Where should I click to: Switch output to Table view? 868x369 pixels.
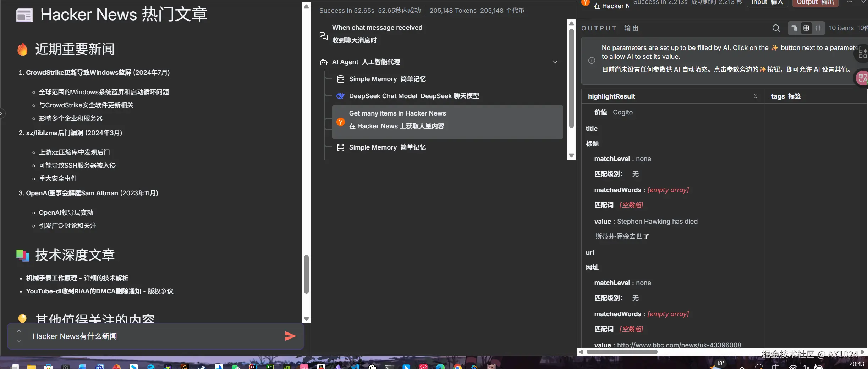click(806, 28)
